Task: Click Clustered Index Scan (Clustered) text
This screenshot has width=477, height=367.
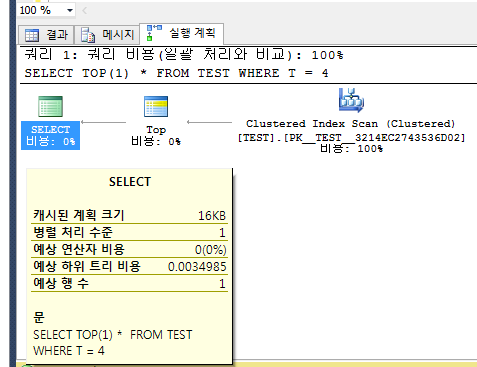Action: pos(351,124)
